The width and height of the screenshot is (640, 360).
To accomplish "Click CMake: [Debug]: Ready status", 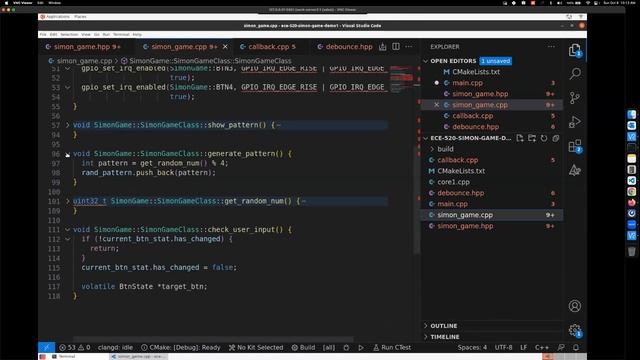I will (x=181, y=347).
